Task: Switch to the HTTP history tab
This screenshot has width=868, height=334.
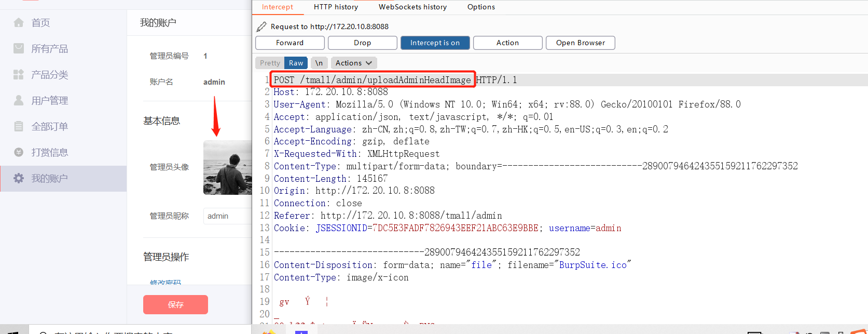Action: [x=336, y=7]
